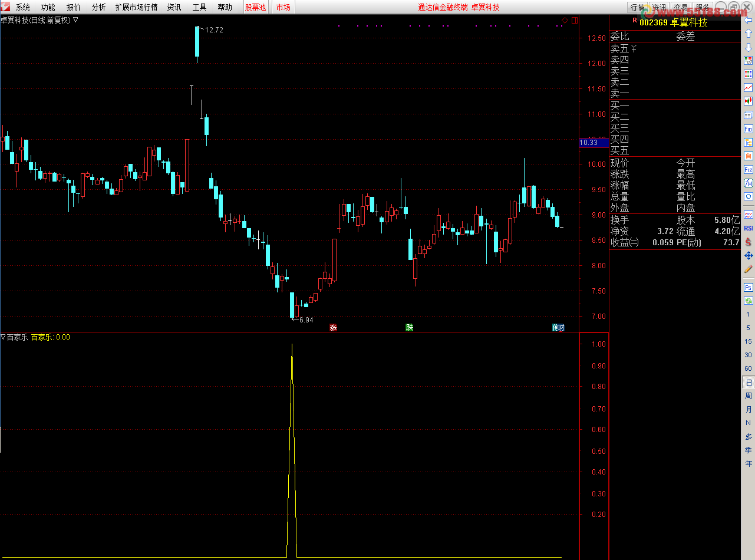The width and height of the screenshot is (755, 560).
Task: Click the green refresh icon
Action: (x=749, y=301)
